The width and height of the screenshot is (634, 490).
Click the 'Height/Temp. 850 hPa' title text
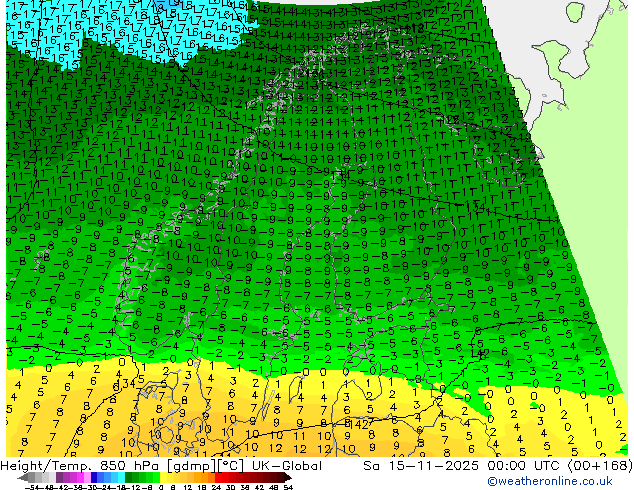point(80,466)
